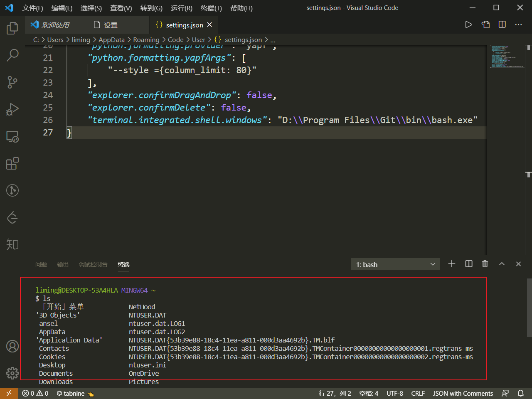The image size is (532, 399).
Task: Split the editor from the title bar
Action: pyautogui.click(x=502, y=25)
